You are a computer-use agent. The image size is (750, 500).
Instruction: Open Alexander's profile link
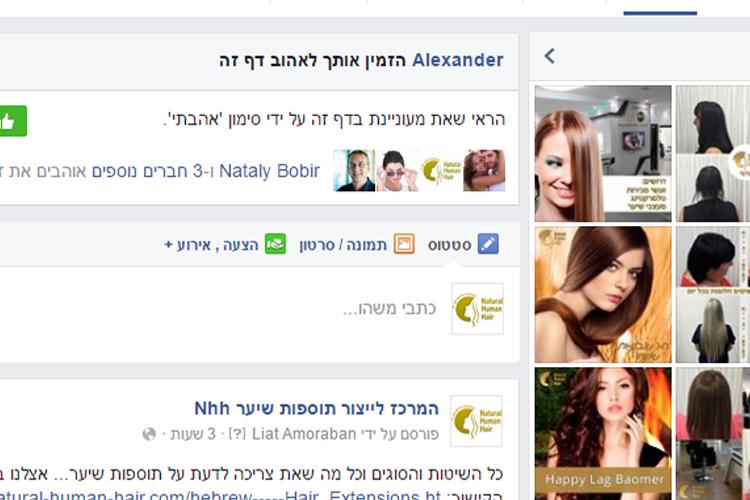pyautogui.click(x=458, y=60)
